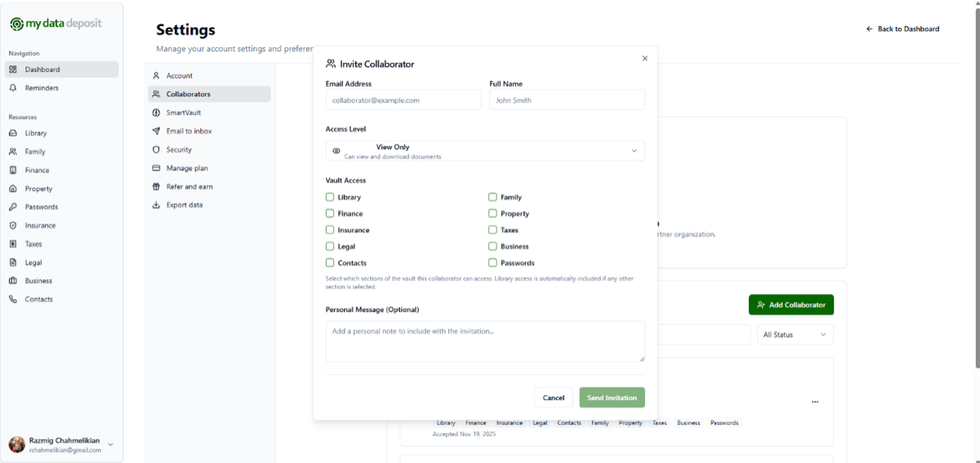The width and height of the screenshot is (980, 463).
Task: Click the Full Name input field
Action: pyautogui.click(x=567, y=100)
